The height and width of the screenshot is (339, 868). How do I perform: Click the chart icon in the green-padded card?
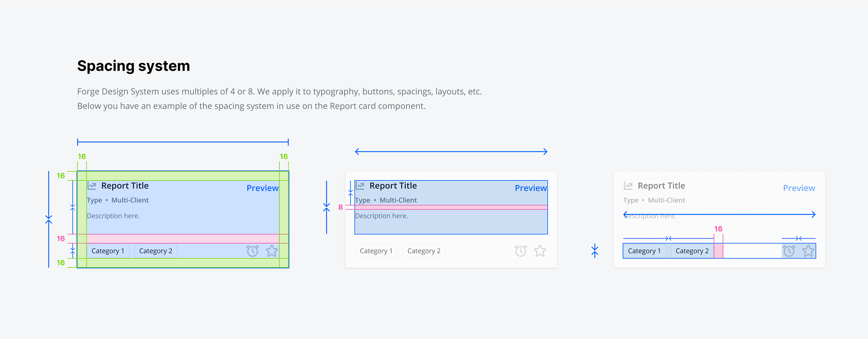92,186
